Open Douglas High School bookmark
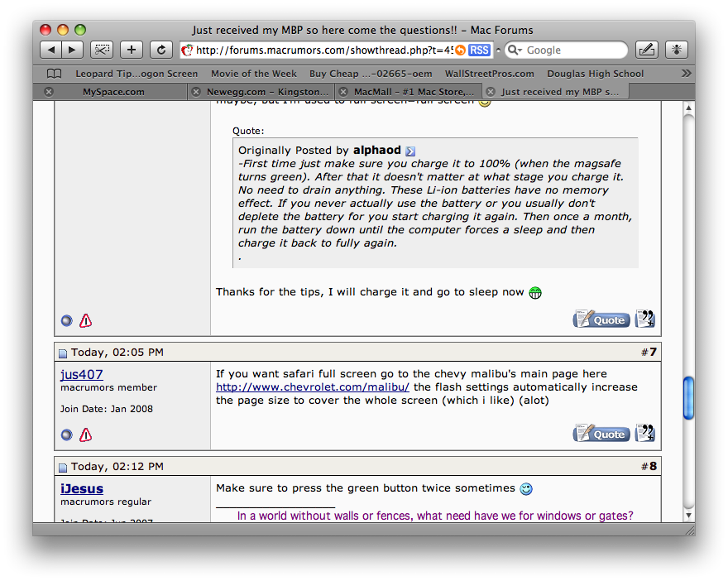 (x=595, y=74)
